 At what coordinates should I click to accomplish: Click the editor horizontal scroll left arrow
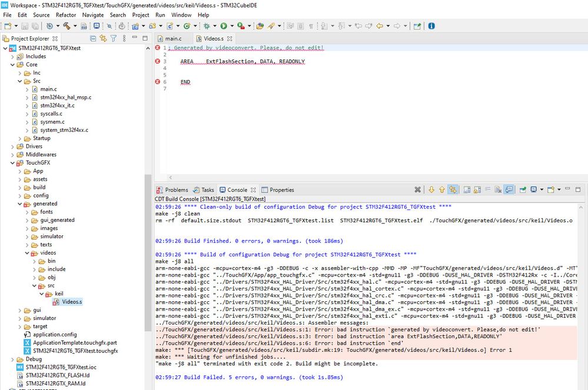tap(170, 178)
